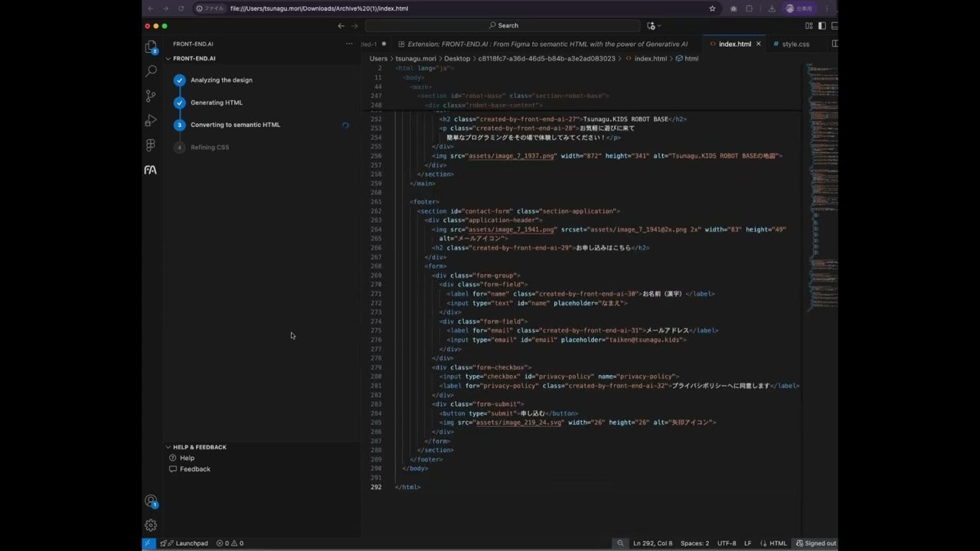
Task: Click the remote window indicator in status bar
Action: pyautogui.click(x=149, y=543)
